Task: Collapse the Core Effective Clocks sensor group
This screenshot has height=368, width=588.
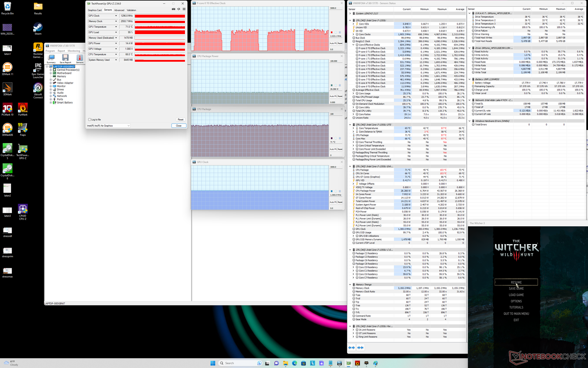Action: pyautogui.click(x=353, y=45)
